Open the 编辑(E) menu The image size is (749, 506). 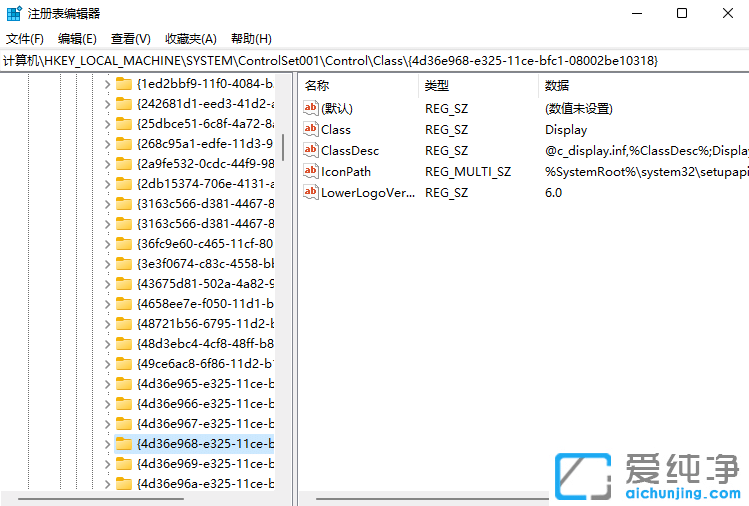click(77, 39)
